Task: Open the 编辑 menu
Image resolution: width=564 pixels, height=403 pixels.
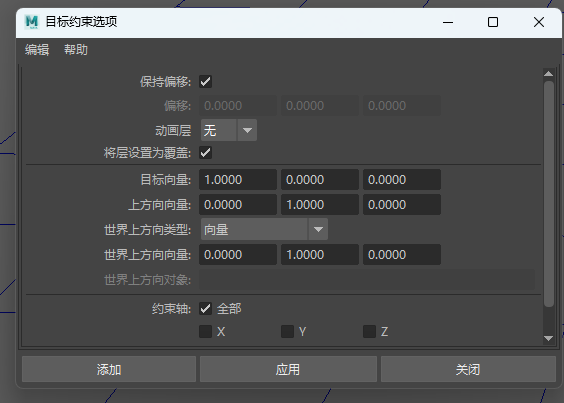Action: pyautogui.click(x=37, y=50)
